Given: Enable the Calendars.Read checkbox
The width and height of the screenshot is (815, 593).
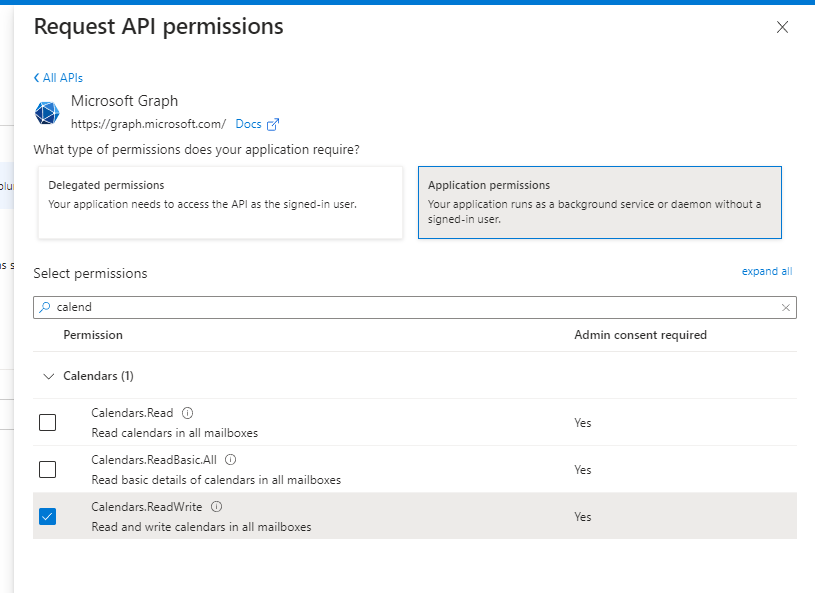Looking at the screenshot, I should point(47,422).
